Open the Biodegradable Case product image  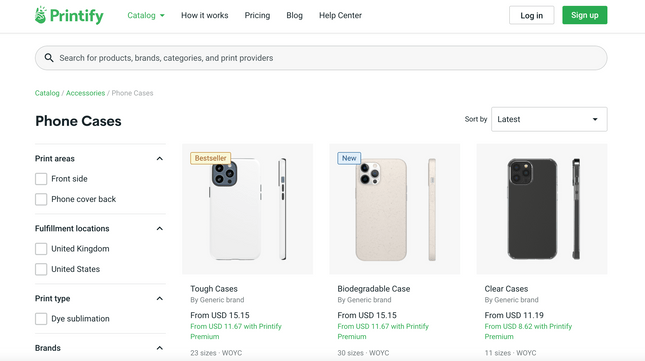coord(394,209)
